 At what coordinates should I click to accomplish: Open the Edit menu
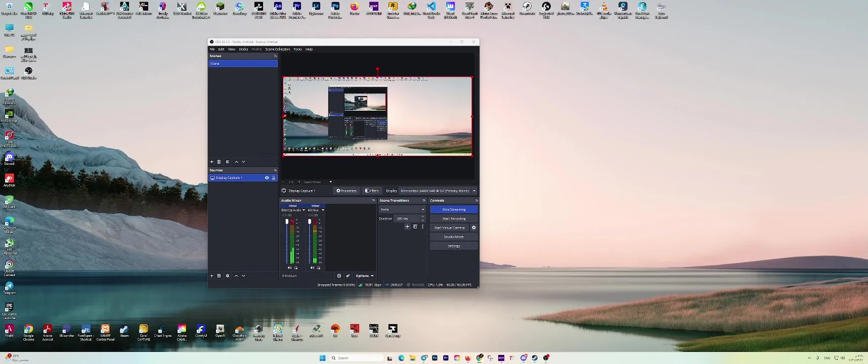(x=222, y=49)
